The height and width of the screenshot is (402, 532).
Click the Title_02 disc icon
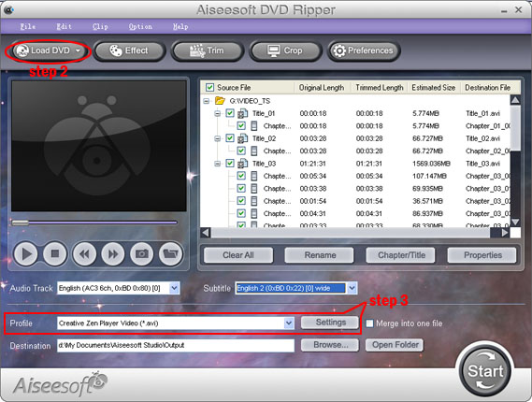pyautogui.click(x=242, y=138)
